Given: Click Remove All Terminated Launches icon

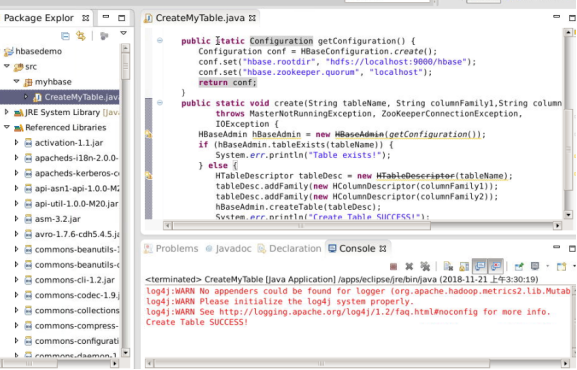Looking at the screenshot, I should (x=425, y=266).
